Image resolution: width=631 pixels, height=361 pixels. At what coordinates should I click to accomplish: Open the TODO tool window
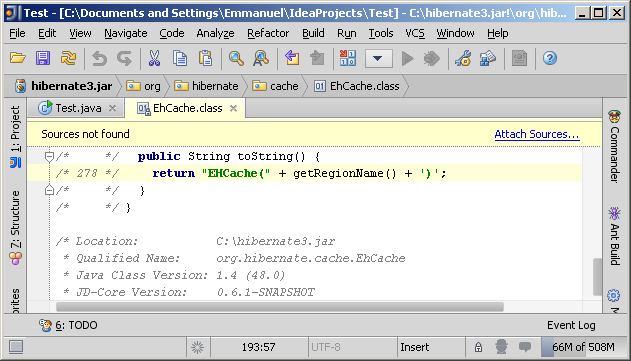point(68,325)
